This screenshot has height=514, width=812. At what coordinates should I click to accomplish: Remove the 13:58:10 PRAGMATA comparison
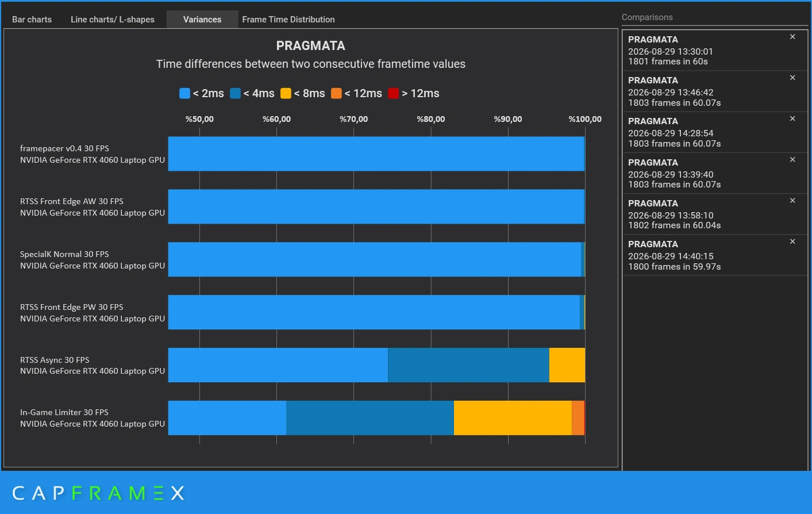pyautogui.click(x=792, y=201)
